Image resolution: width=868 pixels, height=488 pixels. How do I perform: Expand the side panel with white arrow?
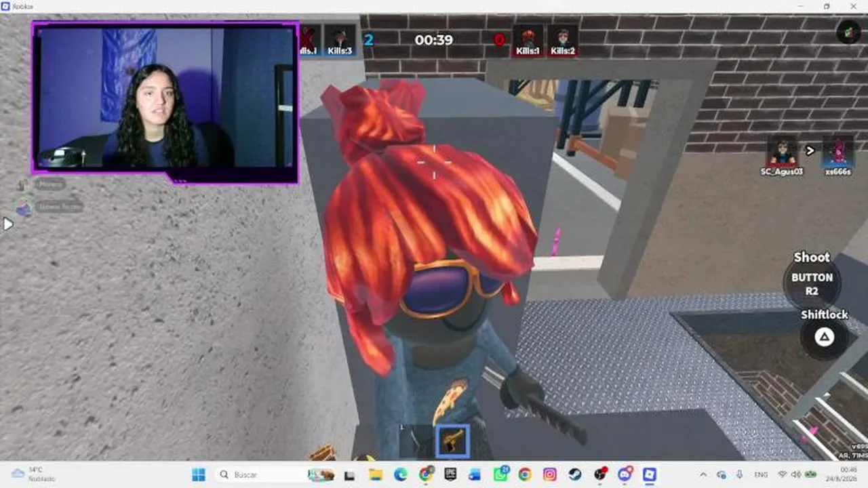point(7,224)
